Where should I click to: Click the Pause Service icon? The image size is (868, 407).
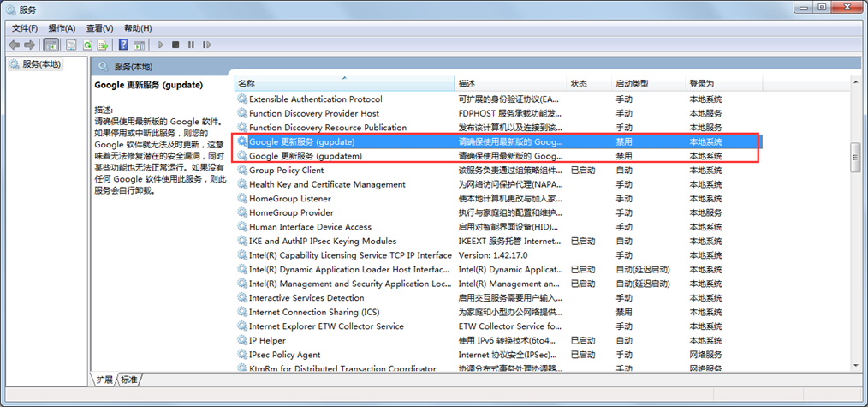[191, 45]
